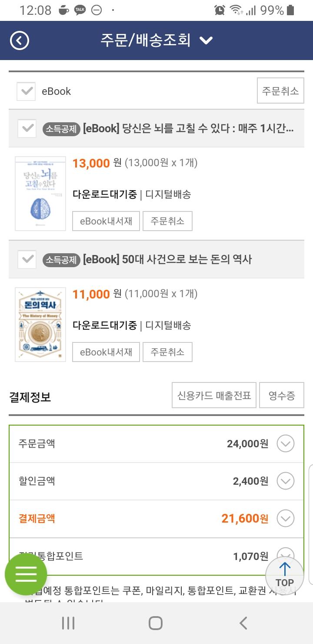313x644 pixels.
Task: Open the 주문/배송조회 dropdown menu
Action: pos(205,40)
